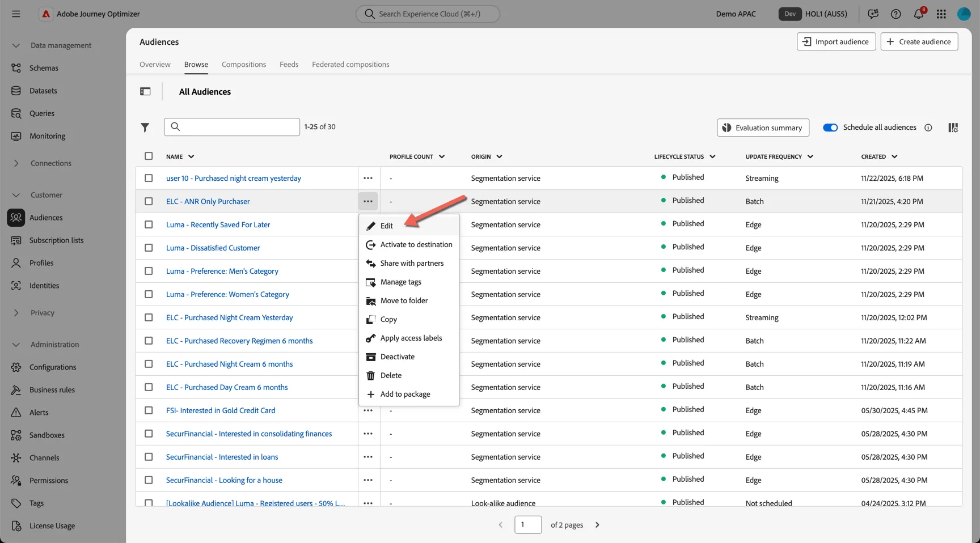Open more actions for user 10 audience
This screenshot has width=980, height=543.
[x=368, y=178]
